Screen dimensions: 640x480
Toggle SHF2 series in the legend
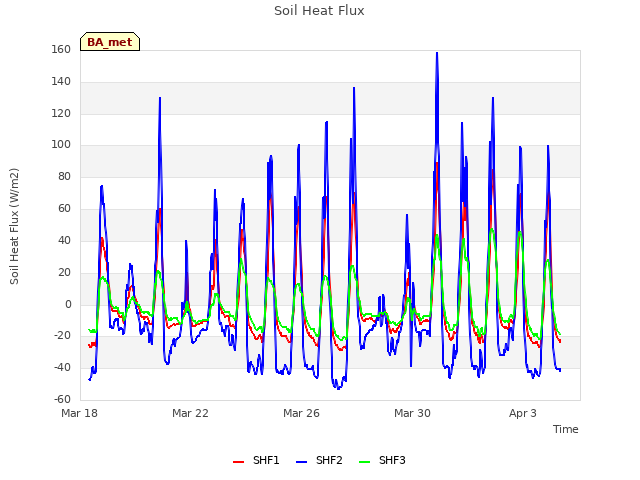319,460
